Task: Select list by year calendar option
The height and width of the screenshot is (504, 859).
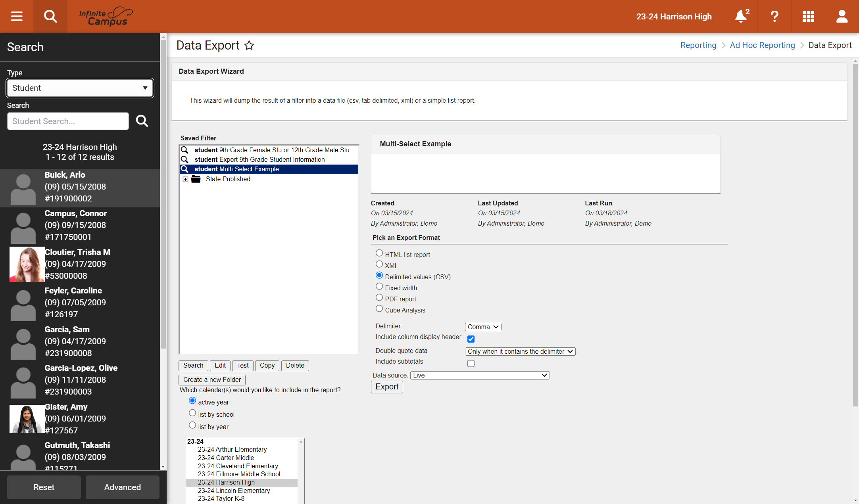Action: (x=192, y=425)
